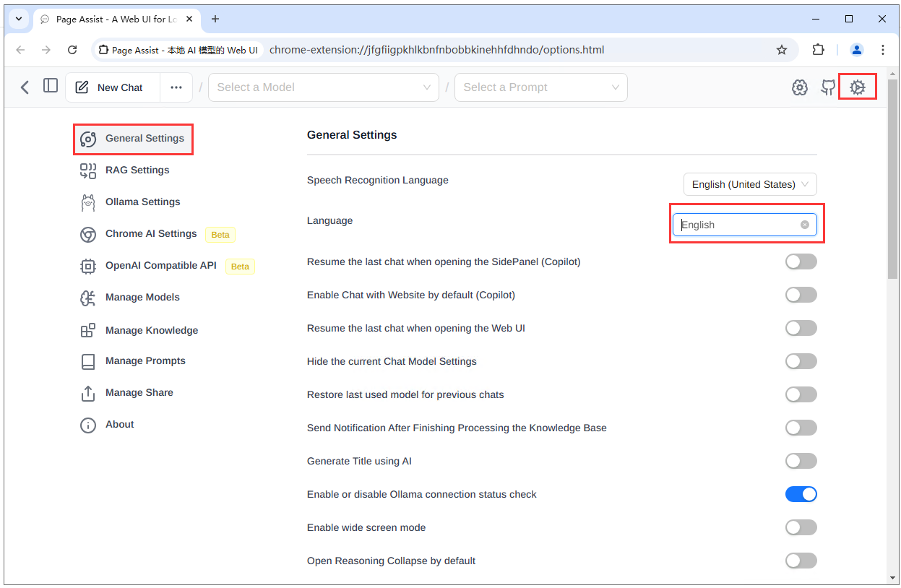Click the General Settings orbit icon

88,139
